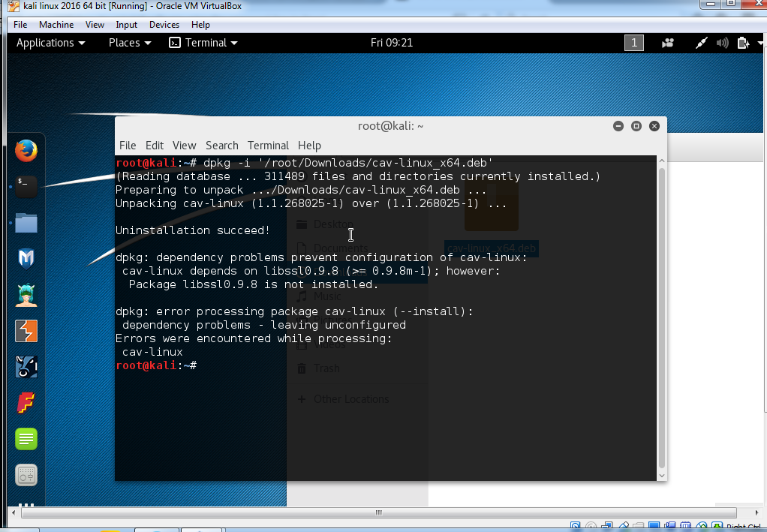Open Terminal menu in terminal's menu bar

tap(268, 146)
